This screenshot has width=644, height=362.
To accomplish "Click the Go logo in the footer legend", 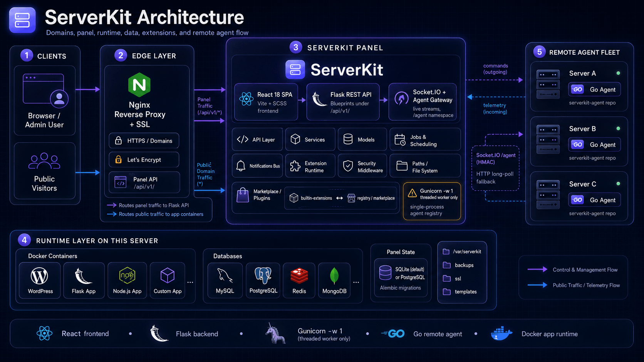I will click(x=393, y=334).
